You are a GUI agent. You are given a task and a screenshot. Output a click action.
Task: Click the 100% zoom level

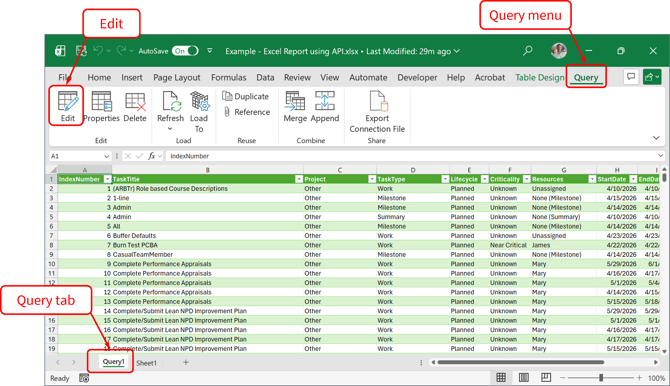[657, 378]
